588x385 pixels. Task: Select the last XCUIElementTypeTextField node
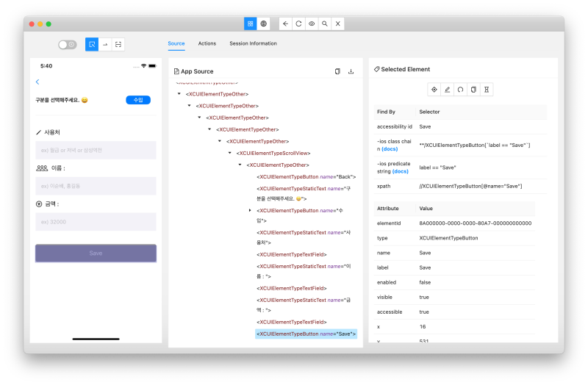point(292,322)
